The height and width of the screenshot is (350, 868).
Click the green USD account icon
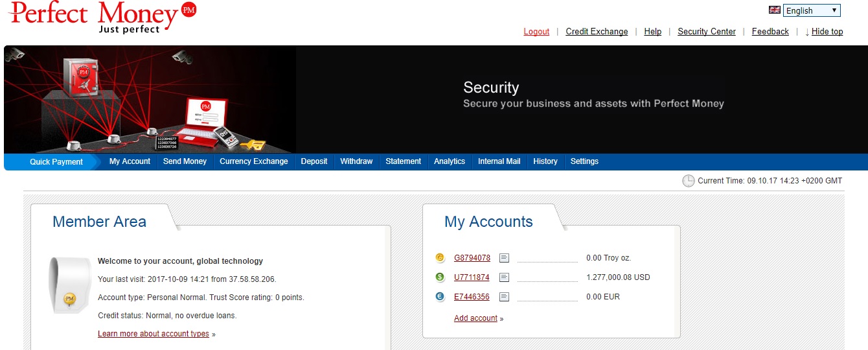click(440, 277)
